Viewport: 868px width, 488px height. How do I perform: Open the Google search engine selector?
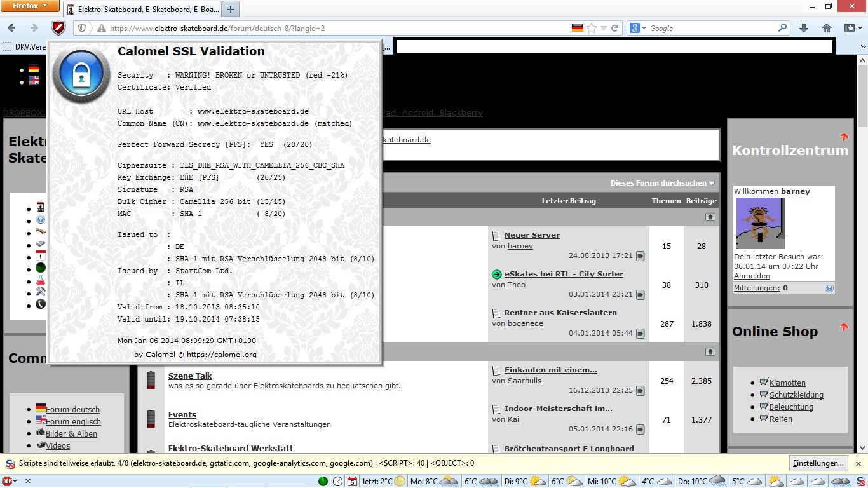pyautogui.click(x=637, y=28)
